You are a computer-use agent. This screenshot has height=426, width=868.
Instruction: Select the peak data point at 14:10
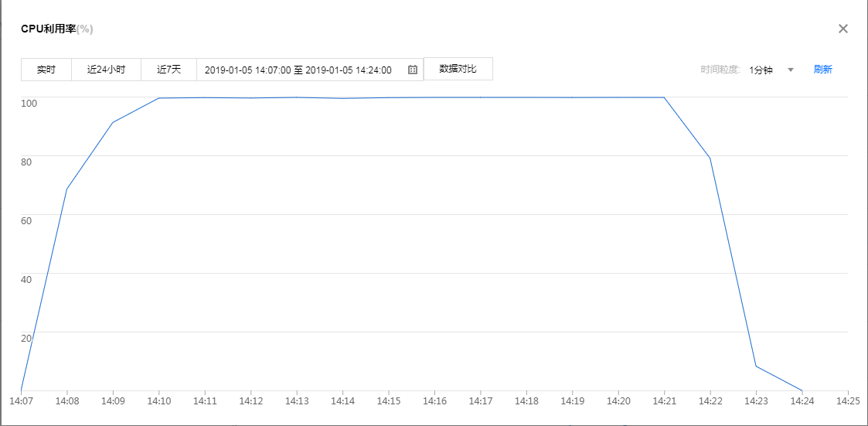click(159, 98)
